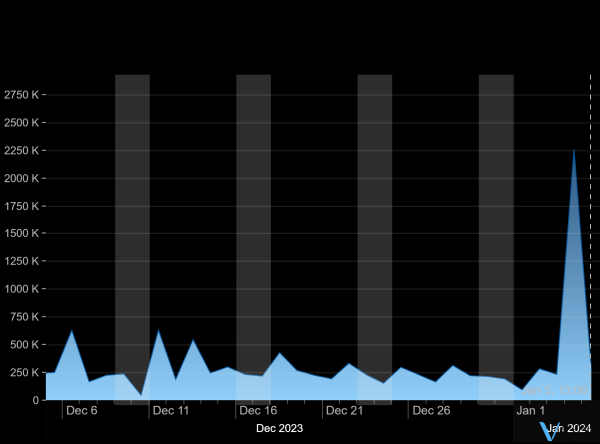Click the first shaded weekend band
This screenshot has width=600, height=444.
click(x=132, y=200)
